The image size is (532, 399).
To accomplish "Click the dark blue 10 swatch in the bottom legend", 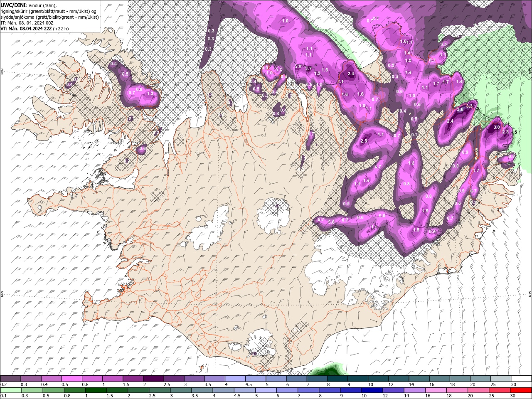I will (372, 390).
